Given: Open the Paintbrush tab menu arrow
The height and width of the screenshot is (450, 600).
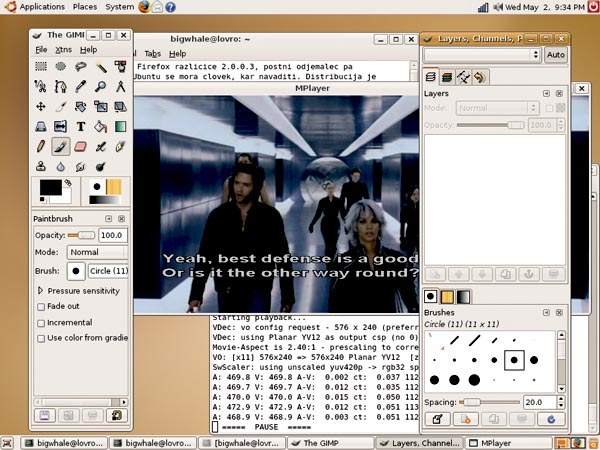Looking at the screenshot, I should coord(109,219).
